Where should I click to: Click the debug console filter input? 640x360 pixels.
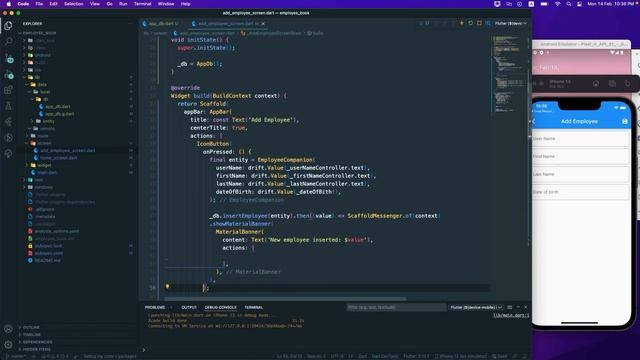(x=396, y=307)
